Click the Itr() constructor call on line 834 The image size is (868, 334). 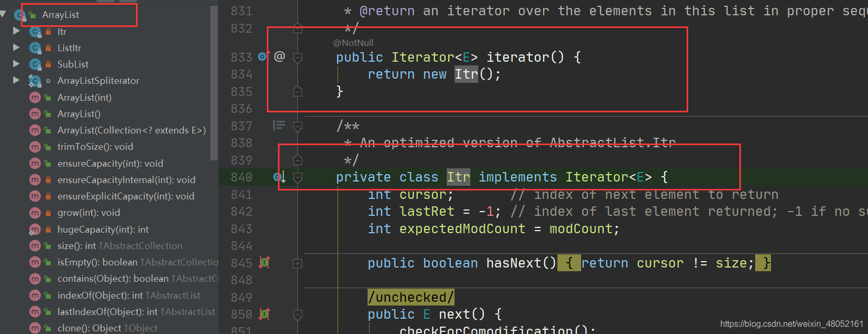click(466, 74)
